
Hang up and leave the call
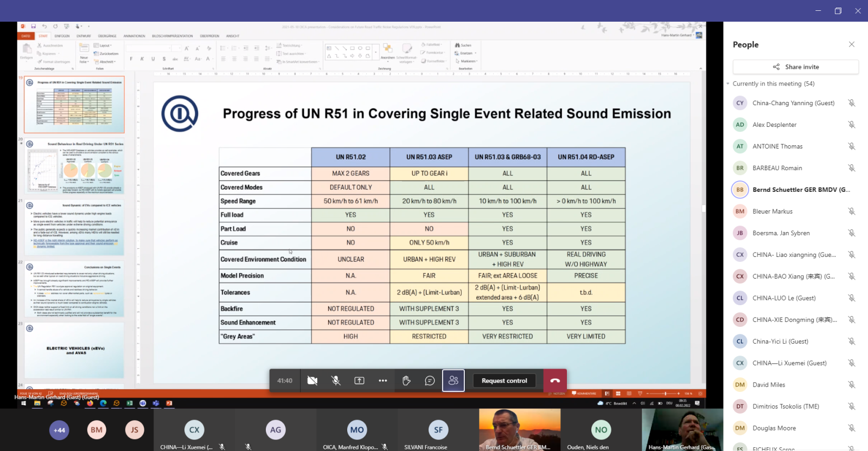[555, 381]
